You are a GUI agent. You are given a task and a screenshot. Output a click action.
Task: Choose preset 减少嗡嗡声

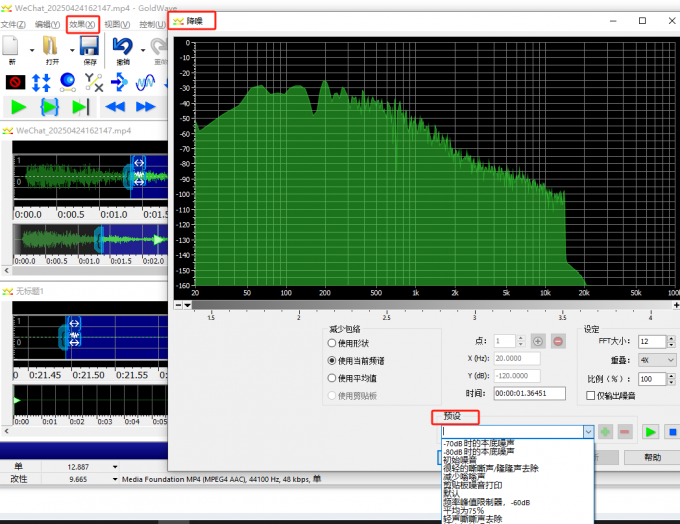point(464,477)
